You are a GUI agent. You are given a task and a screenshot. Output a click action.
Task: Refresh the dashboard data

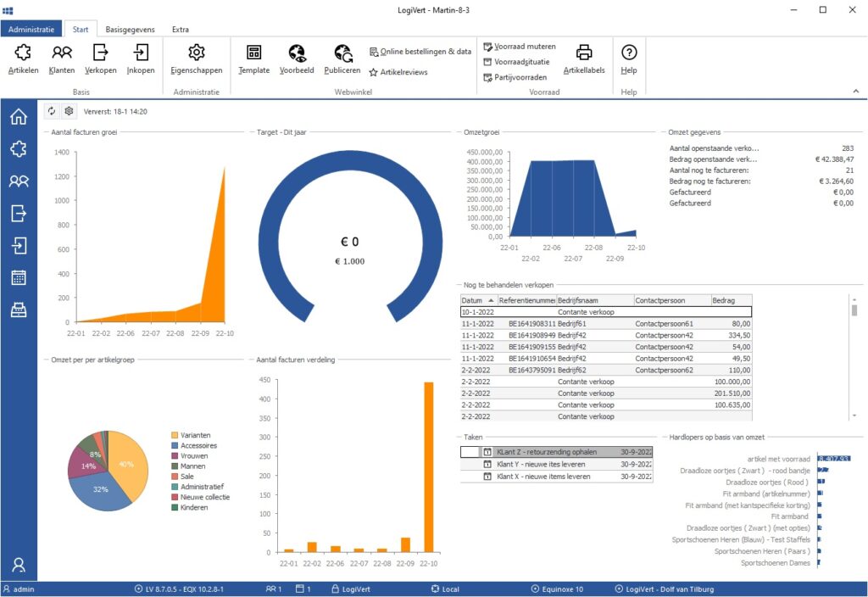(x=52, y=111)
